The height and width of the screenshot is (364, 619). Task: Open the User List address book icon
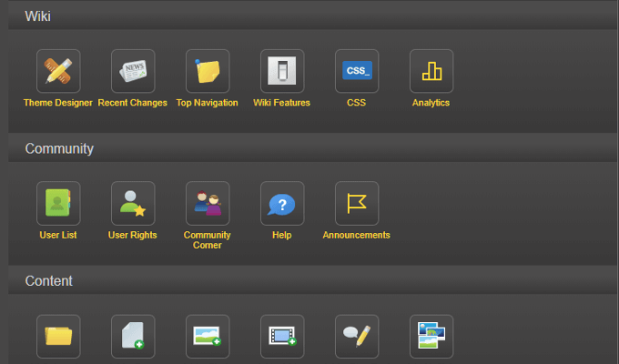point(58,203)
